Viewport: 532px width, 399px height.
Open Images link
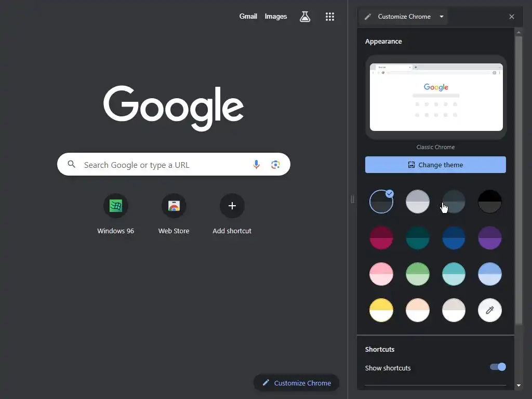pos(275,16)
